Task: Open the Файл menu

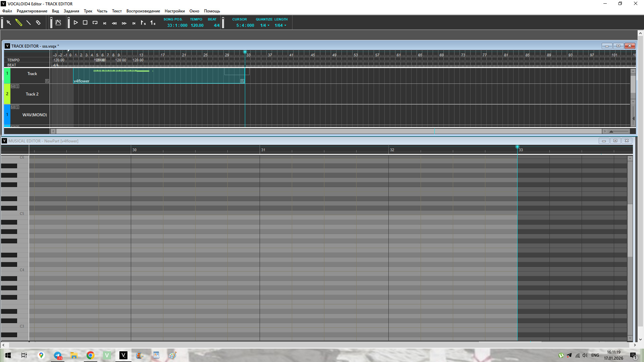Action: (x=7, y=11)
